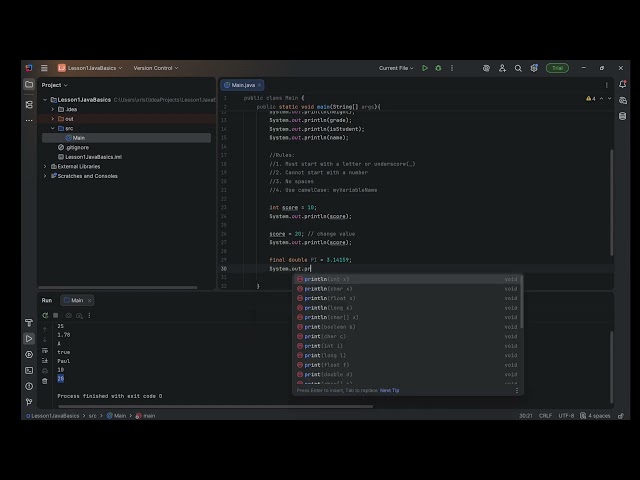Toggle soft-wrap in the Run console
640x480 pixels.
(45, 351)
